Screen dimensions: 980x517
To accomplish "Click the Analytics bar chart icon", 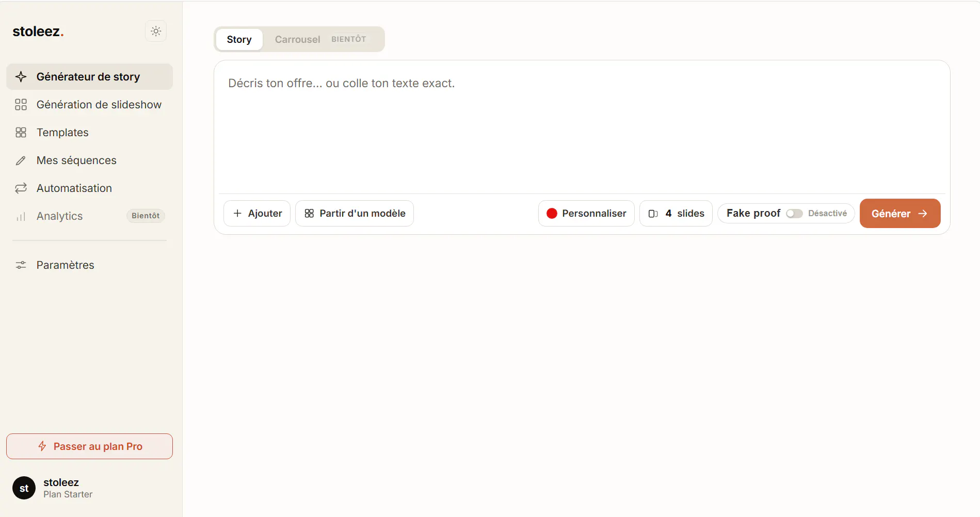I will [x=21, y=216].
